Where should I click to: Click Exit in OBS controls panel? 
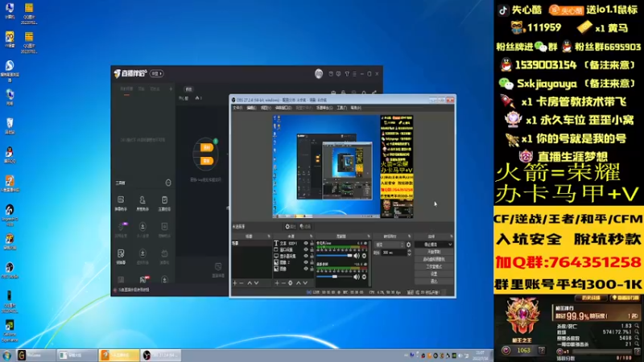click(x=434, y=281)
